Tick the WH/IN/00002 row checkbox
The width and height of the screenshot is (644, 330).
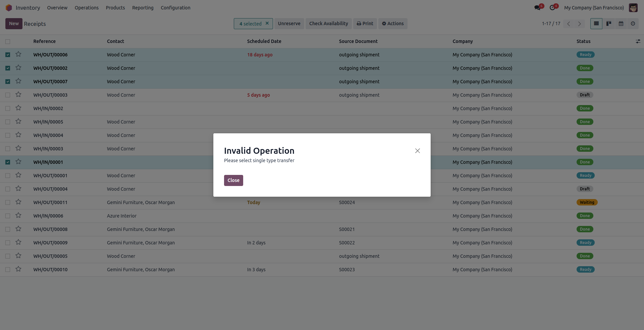click(x=8, y=108)
